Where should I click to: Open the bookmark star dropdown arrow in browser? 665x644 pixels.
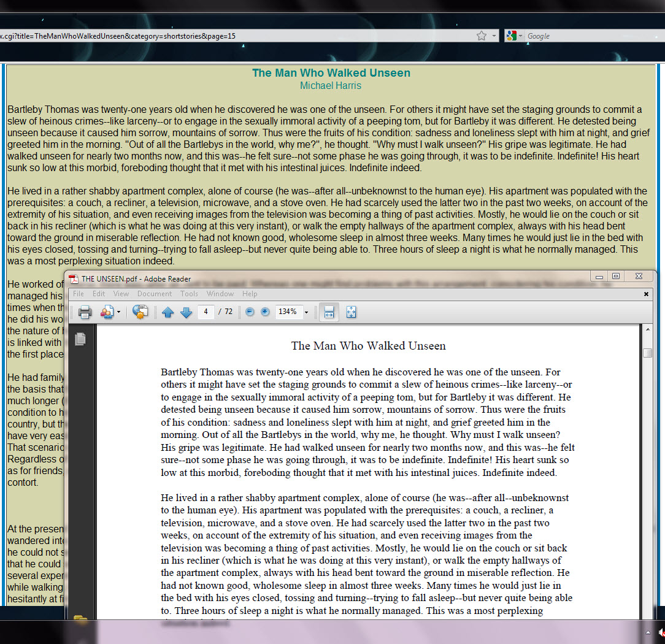pyautogui.click(x=494, y=36)
